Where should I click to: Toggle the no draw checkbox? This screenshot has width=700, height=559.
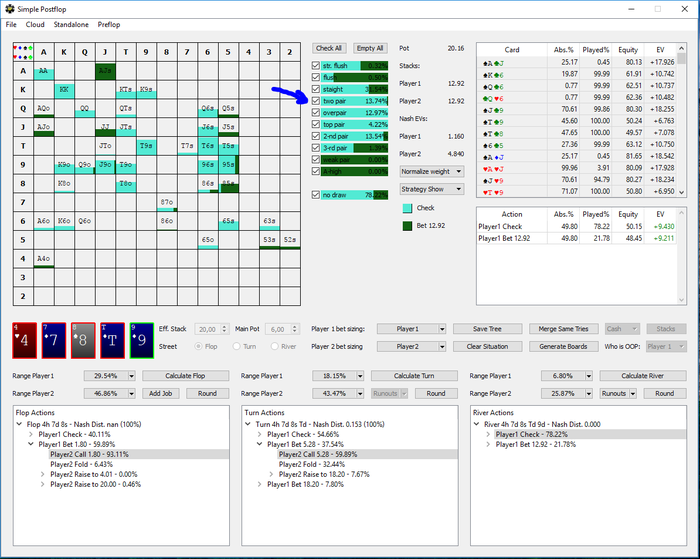317,195
